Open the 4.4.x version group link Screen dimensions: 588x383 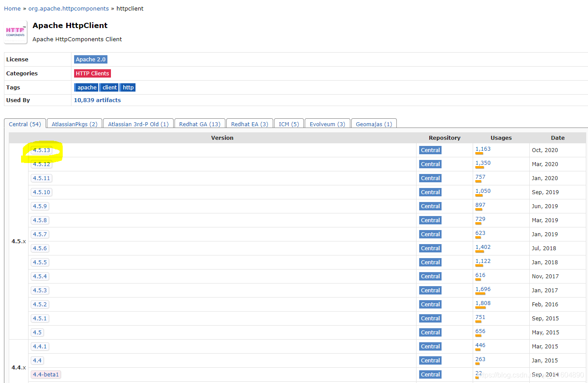click(x=18, y=368)
